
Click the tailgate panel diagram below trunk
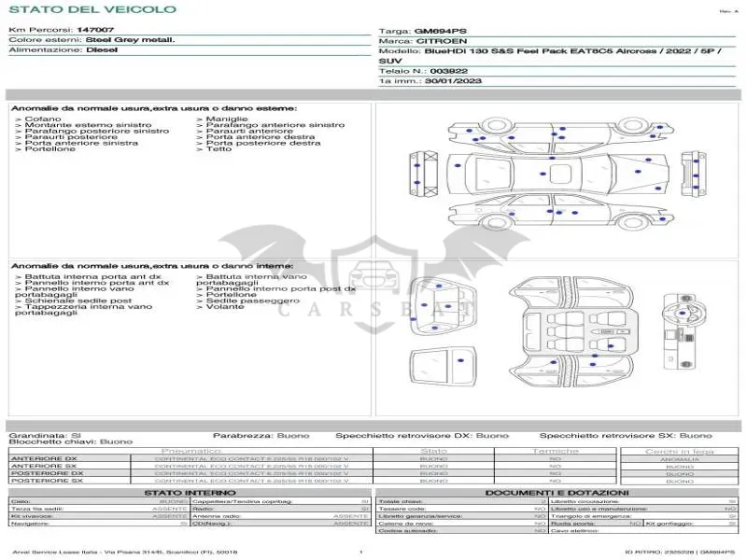click(443, 366)
